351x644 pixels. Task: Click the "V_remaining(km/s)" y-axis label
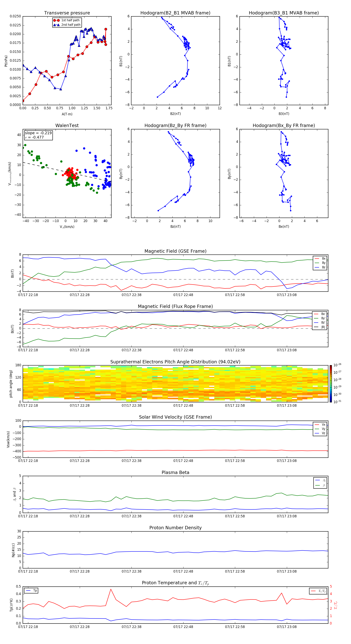tap(10, 173)
